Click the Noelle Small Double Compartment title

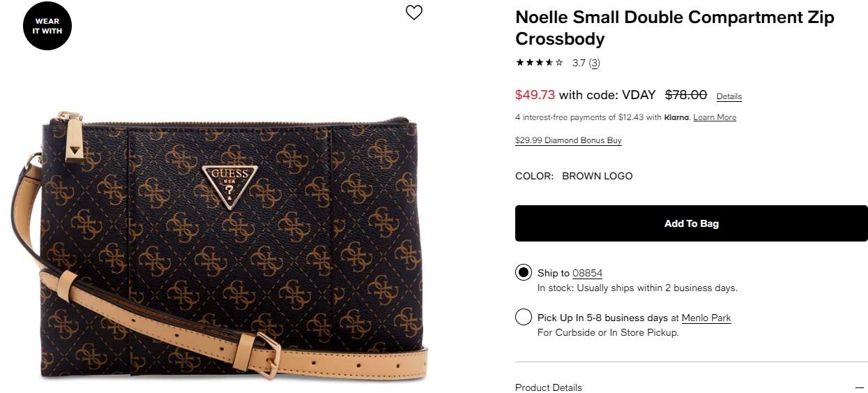(674, 28)
